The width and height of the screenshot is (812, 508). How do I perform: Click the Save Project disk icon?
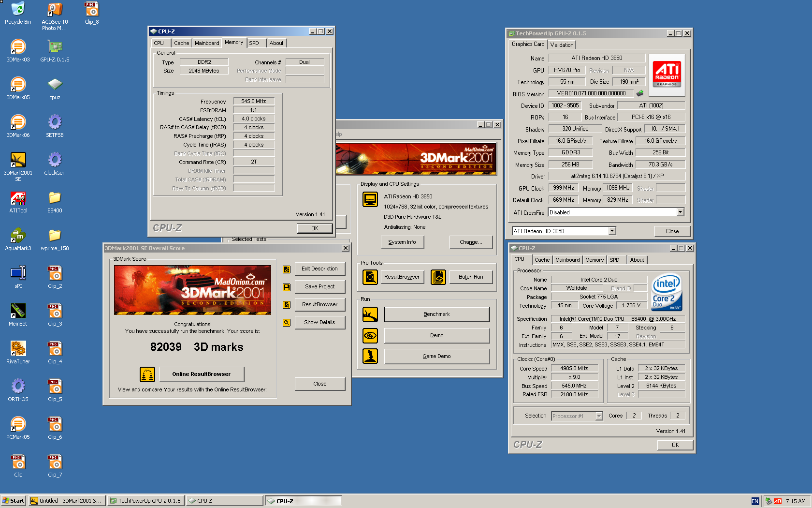tap(287, 287)
